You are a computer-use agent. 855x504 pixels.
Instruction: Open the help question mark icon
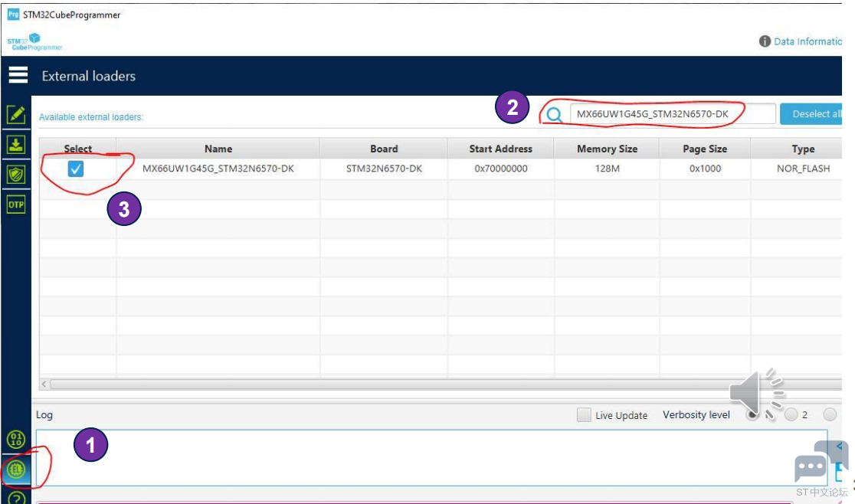(16, 498)
